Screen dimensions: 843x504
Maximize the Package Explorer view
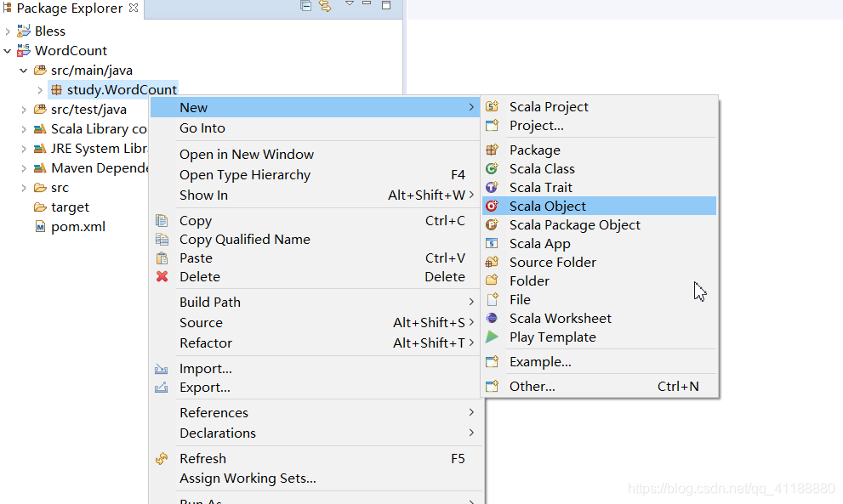[x=386, y=5]
